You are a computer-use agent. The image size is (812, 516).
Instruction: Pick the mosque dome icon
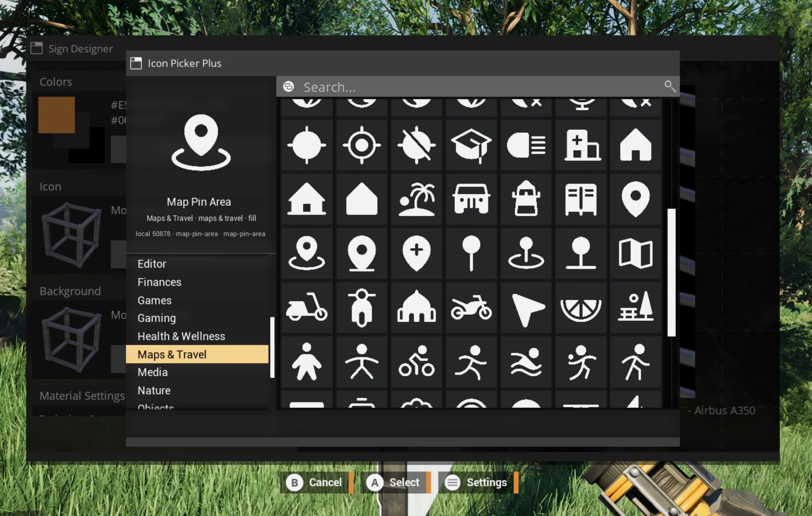click(x=416, y=306)
